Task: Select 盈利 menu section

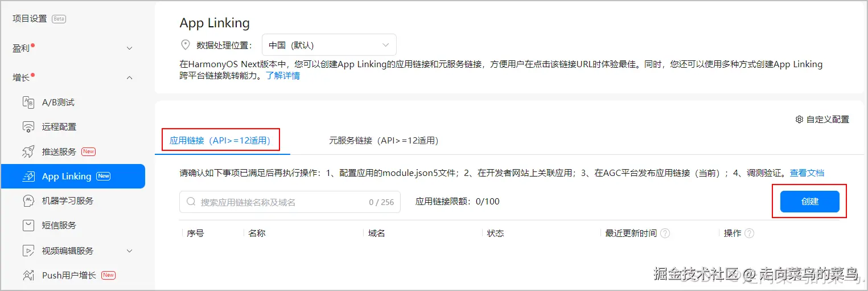Action: (x=21, y=48)
